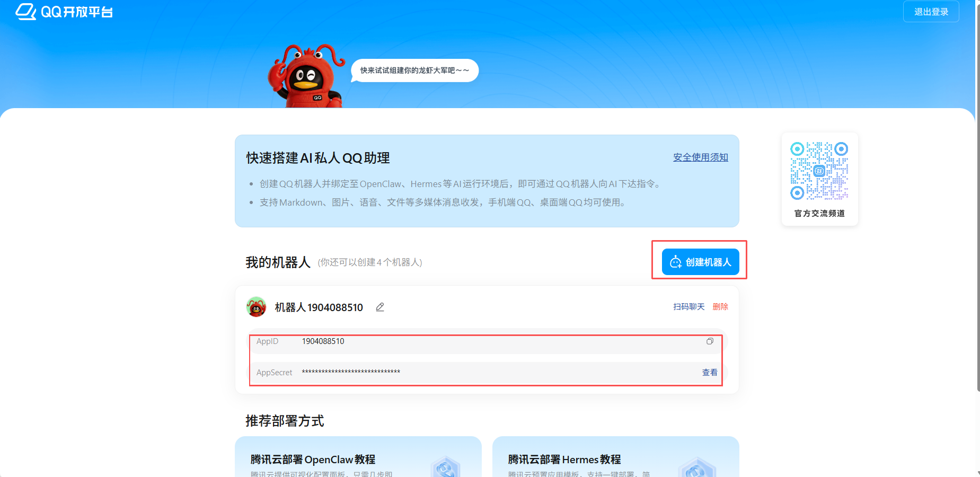Click the masked AppSecret asterisks
Image resolution: width=980 pixels, height=477 pixels.
click(x=351, y=372)
